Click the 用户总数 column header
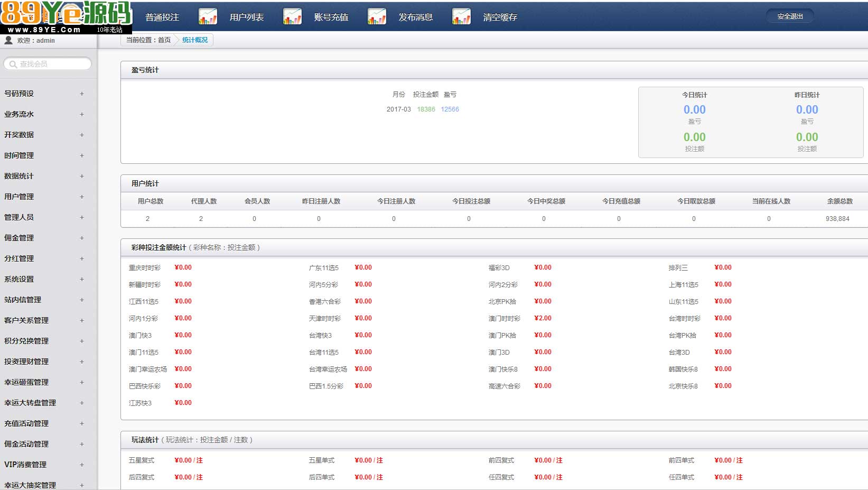 click(x=151, y=201)
